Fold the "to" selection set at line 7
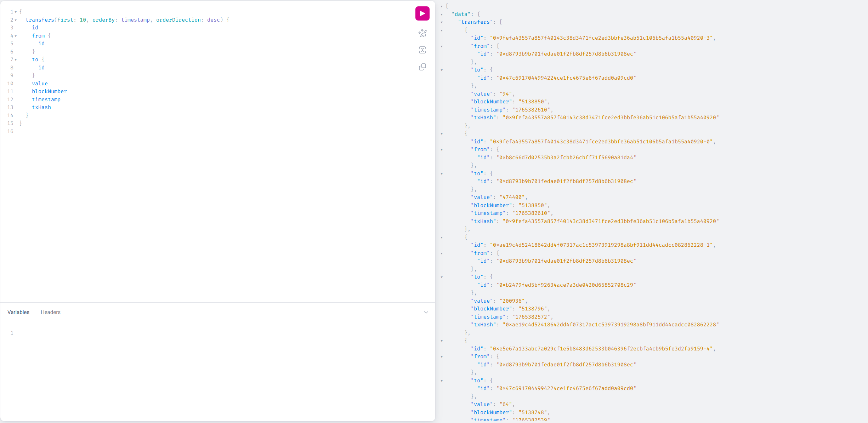This screenshot has height=423, width=868. tap(15, 59)
